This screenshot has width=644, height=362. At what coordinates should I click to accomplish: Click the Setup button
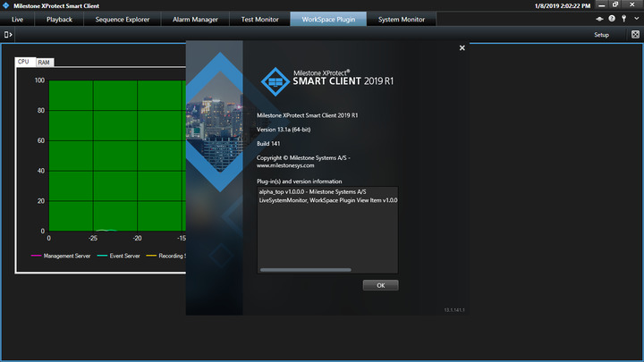point(601,35)
